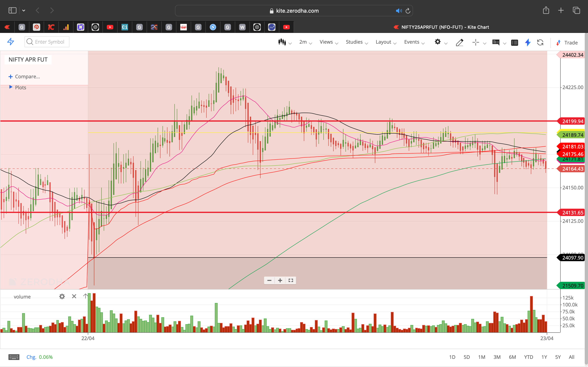This screenshot has height=367, width=588.
Task: Switch chart range to 1Y tab
Action: point(544,357)
